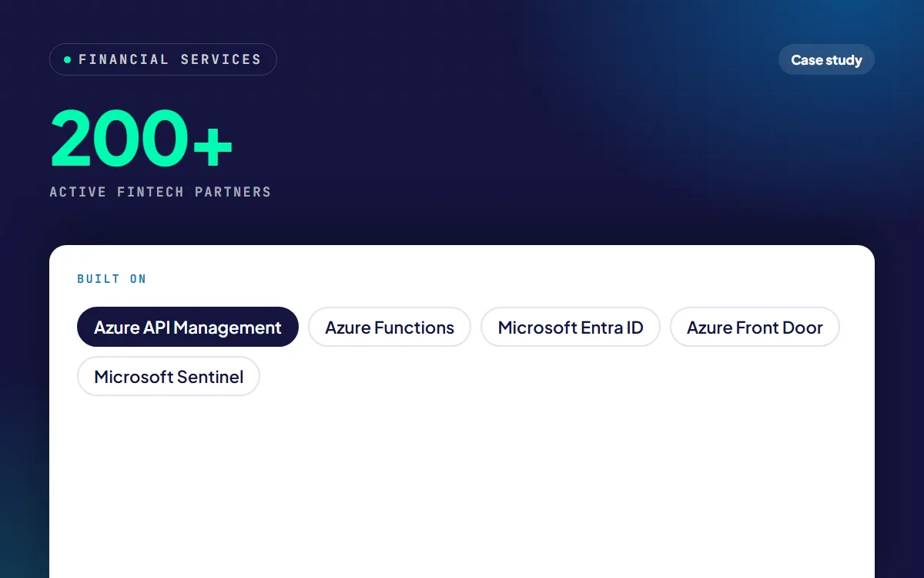Viewport: 924px width, 578px height.
Task: Click the Financial Services category pill
Action: coord(163,59)
